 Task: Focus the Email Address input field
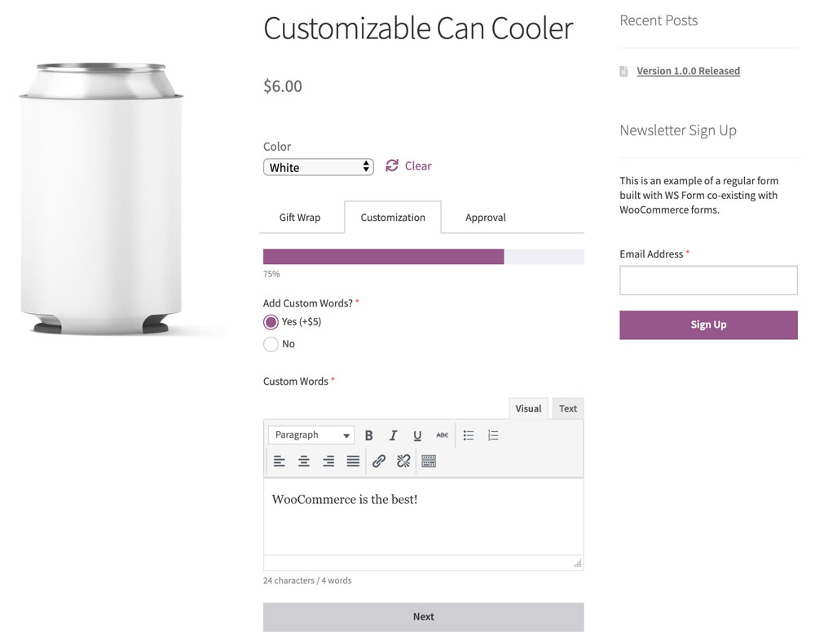point(708,280)
